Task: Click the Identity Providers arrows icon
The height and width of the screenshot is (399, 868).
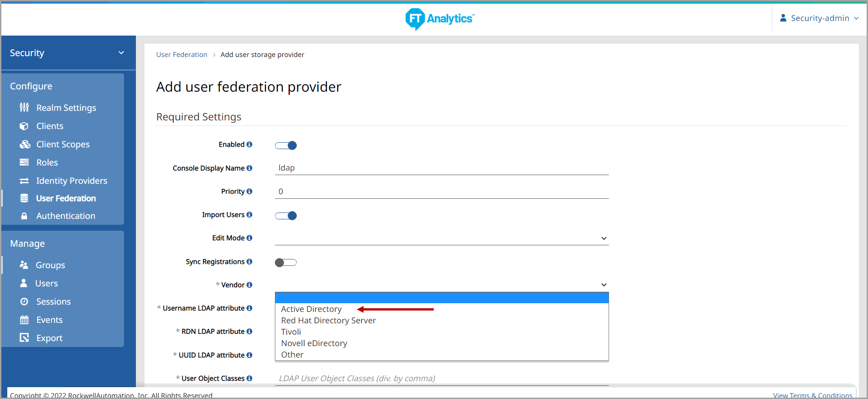Action: pyautogui.click(x=24, y=181)
